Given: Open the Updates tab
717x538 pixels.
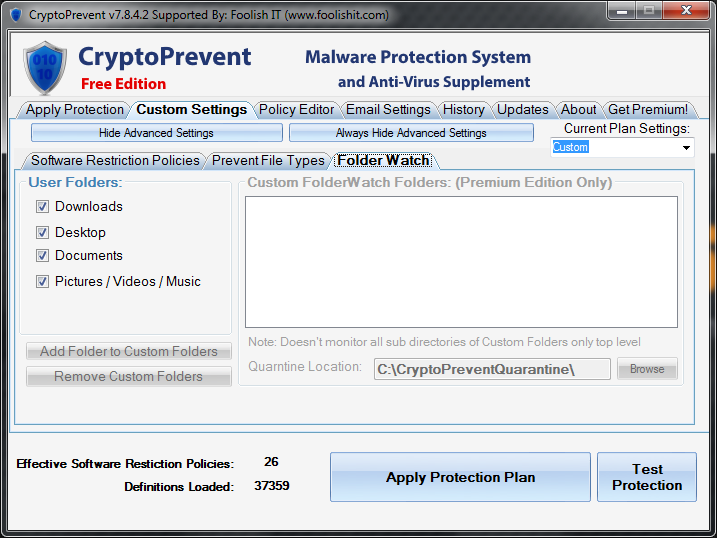Looking at the screenshot, I should [x=523, y=110].
